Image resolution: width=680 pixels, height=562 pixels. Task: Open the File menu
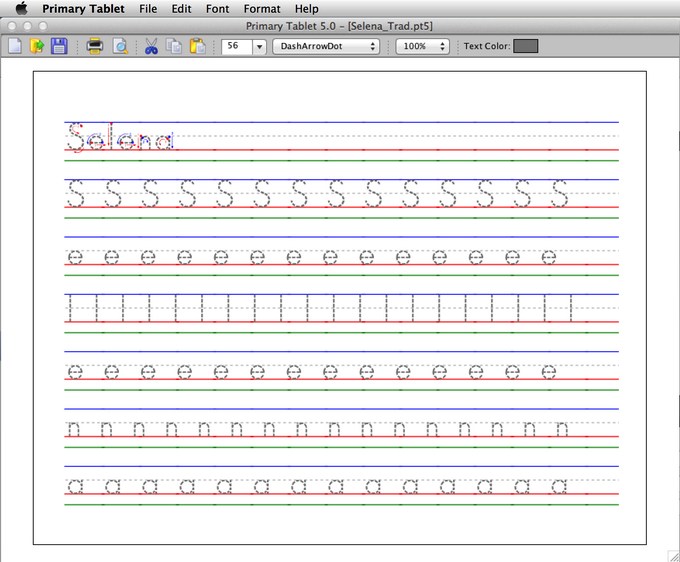pyautogui.click(x=148, y=9)
